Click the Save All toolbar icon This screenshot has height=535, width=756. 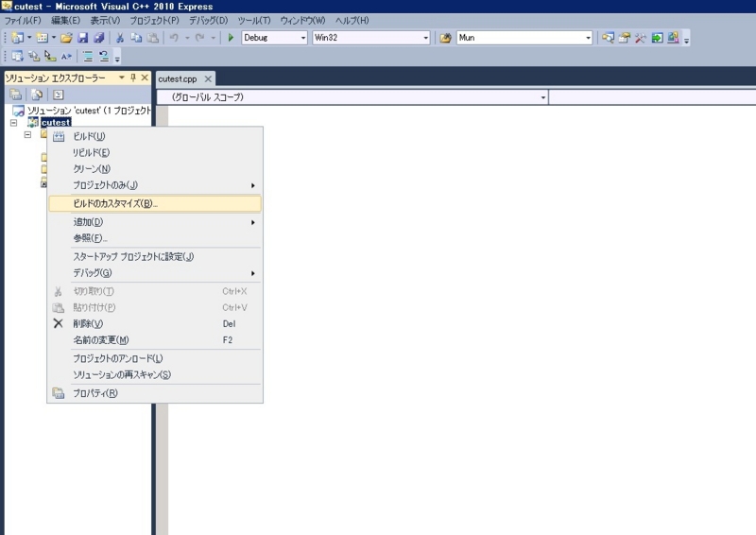click(99, 38)
